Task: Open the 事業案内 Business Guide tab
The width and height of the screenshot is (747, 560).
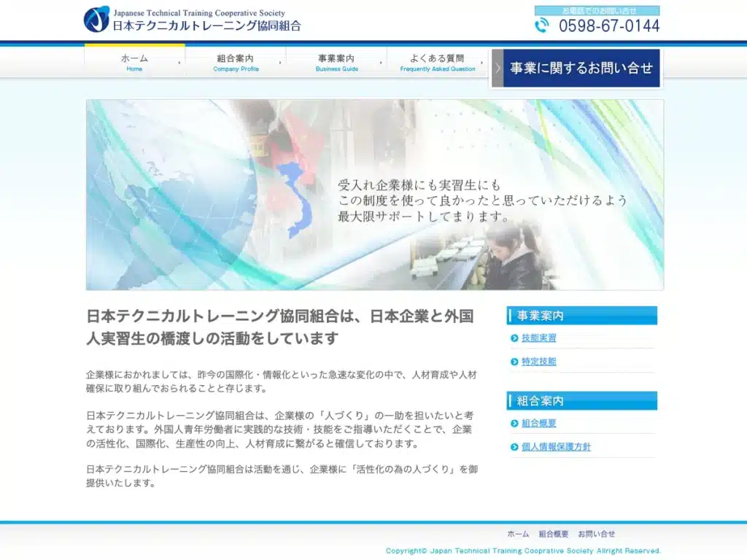Action: pyautogui.click(x=337, y=63)
